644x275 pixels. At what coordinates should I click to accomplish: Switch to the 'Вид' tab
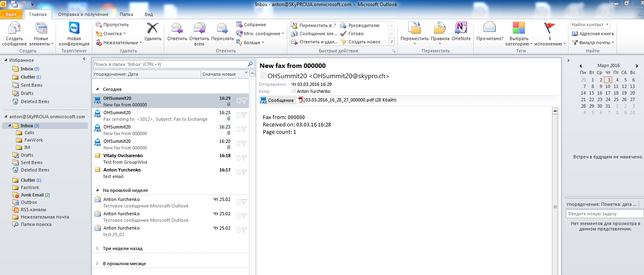coord(149,14)
